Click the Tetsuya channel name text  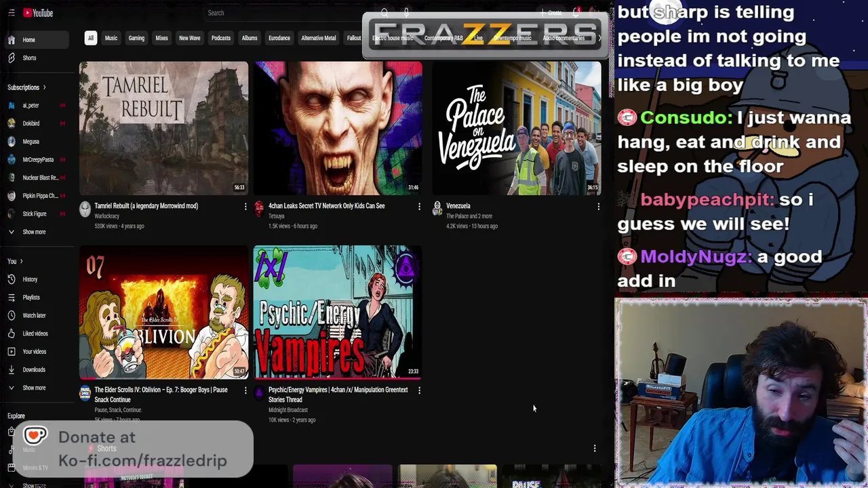[277, 216]
